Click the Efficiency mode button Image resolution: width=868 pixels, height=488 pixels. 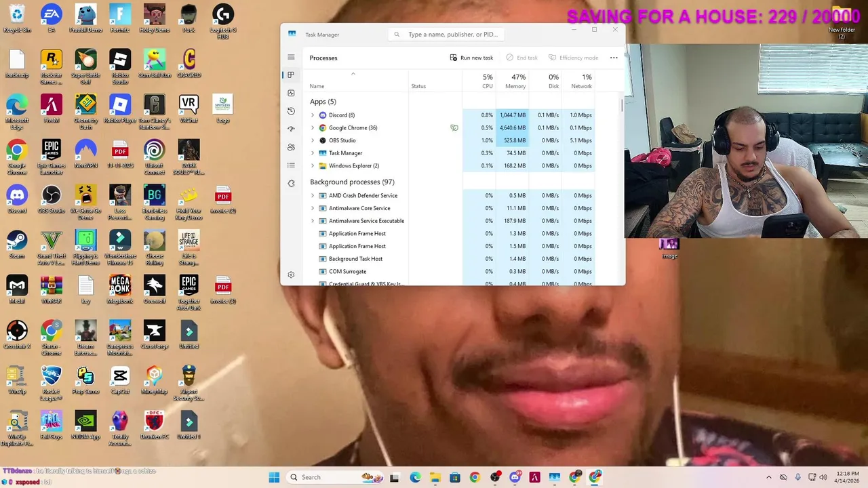click(x=573, y=58)
